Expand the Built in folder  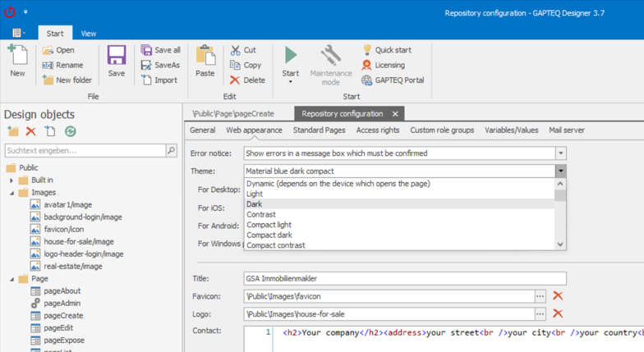pyautogui.click(x=12, y=181)
